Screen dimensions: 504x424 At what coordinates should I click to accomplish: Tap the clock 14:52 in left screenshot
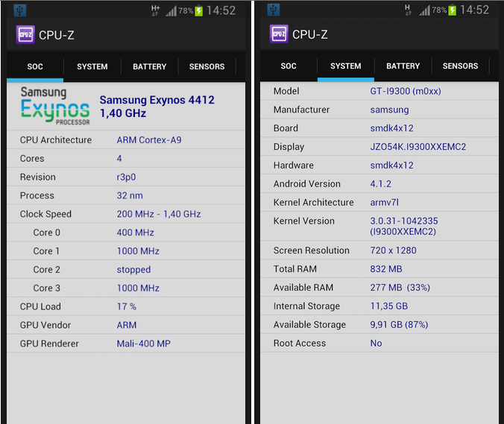[x=221, y=10]
